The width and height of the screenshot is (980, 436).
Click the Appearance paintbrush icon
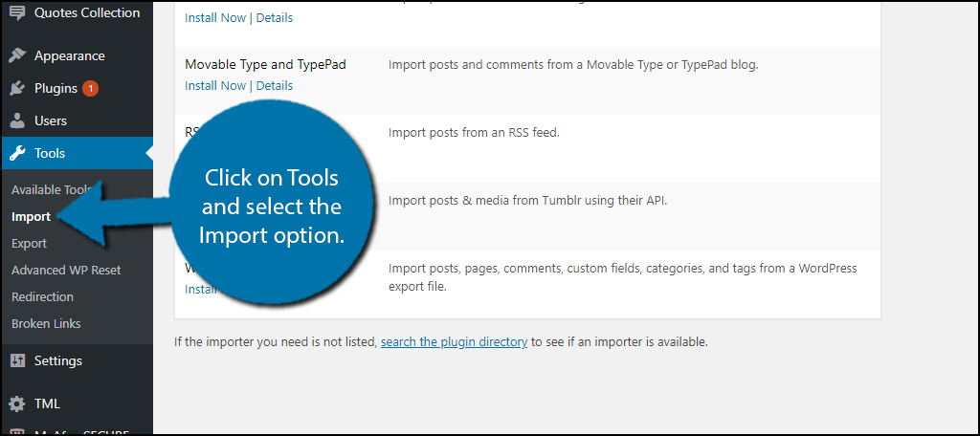pyautogui.click(x=17, y=55)
